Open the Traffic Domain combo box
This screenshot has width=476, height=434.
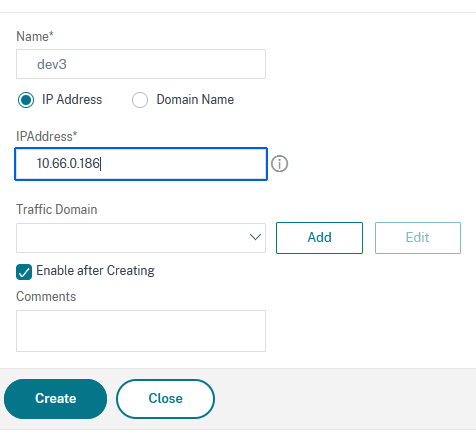[141, 238]
